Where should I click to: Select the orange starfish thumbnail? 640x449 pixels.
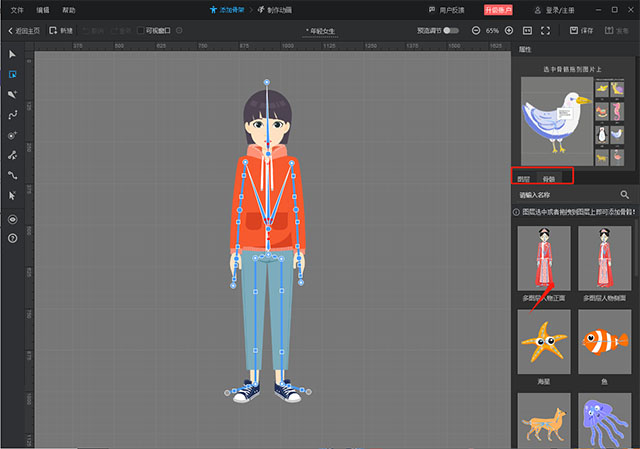pyautogui.click(x=544, y=343)
